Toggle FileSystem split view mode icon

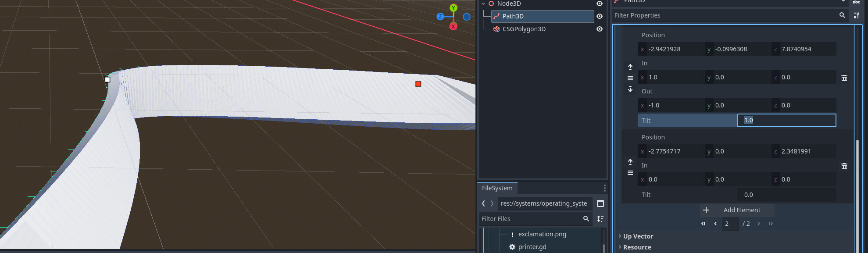pyautogui.click(x=600, y=203)
